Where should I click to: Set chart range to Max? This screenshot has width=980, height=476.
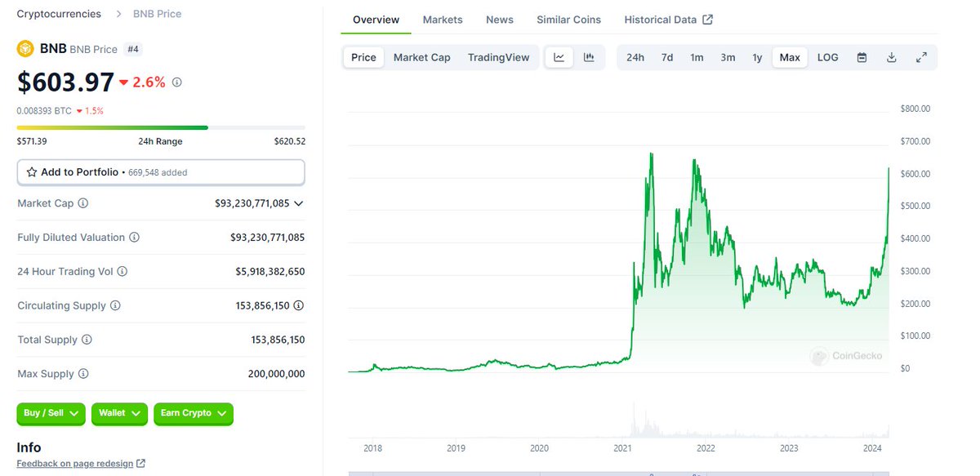click(x=790, y=57)
